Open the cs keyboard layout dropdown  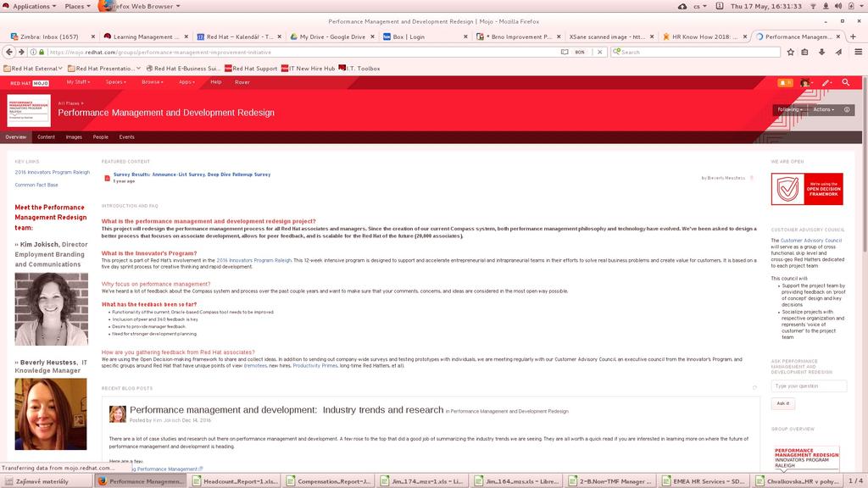click(x=699, y=6)
